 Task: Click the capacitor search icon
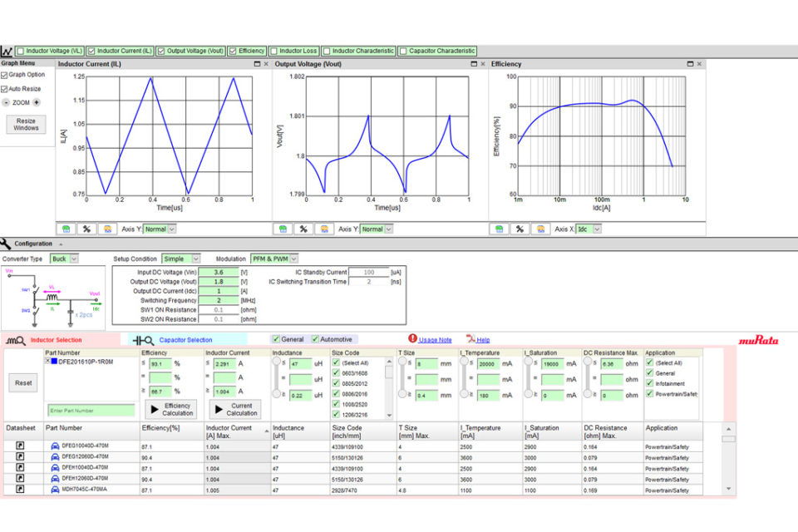click(143, 340)
